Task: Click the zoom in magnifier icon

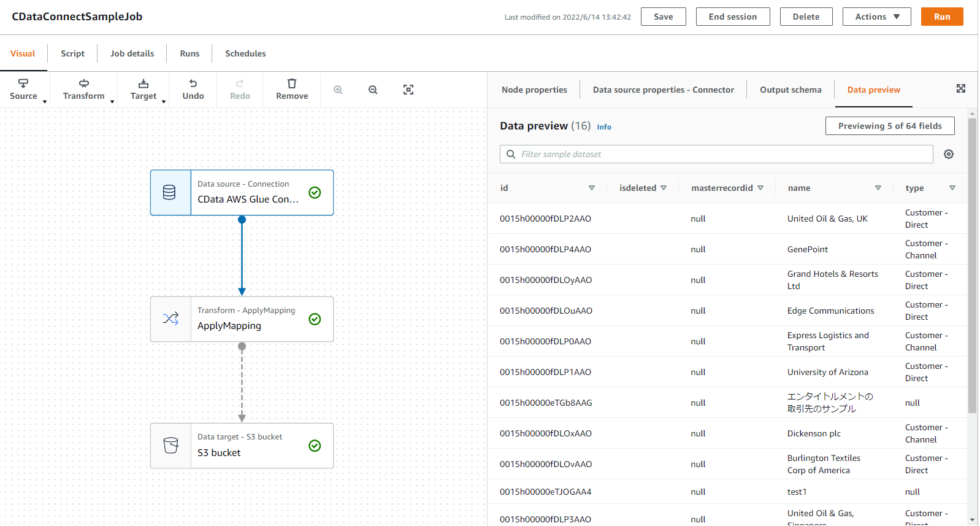Action: pyautogui.click(x=338, y=90)
